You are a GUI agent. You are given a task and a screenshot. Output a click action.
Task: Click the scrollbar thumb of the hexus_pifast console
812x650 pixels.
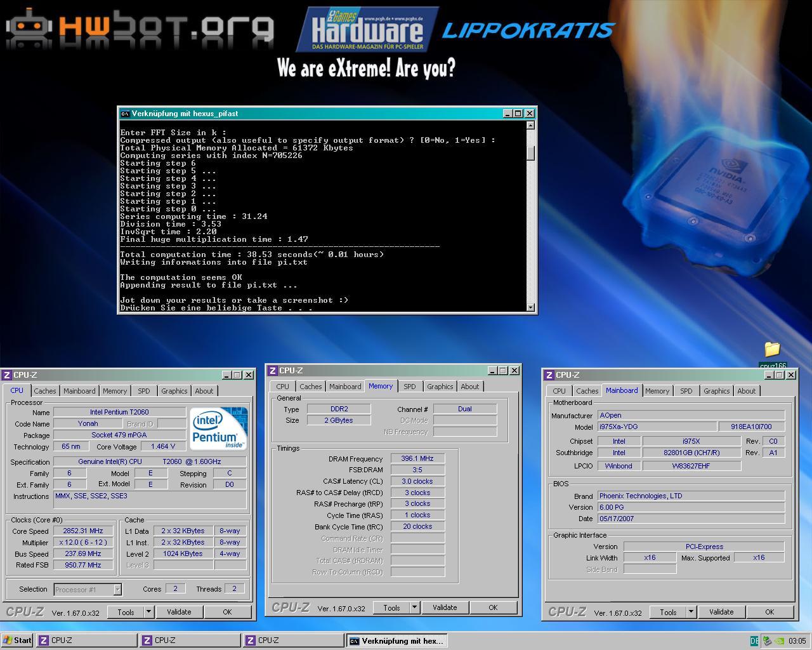tap(531, 153)
